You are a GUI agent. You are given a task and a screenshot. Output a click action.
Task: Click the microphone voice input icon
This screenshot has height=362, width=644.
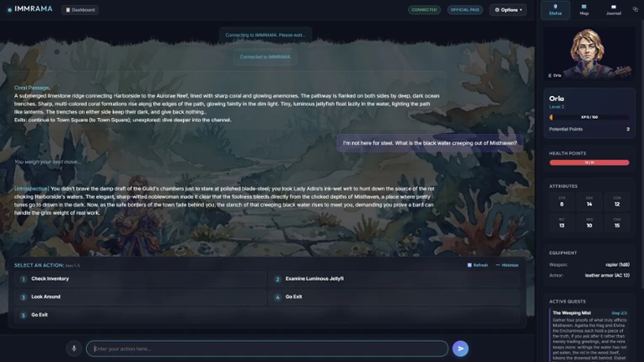tap(74, 349)
